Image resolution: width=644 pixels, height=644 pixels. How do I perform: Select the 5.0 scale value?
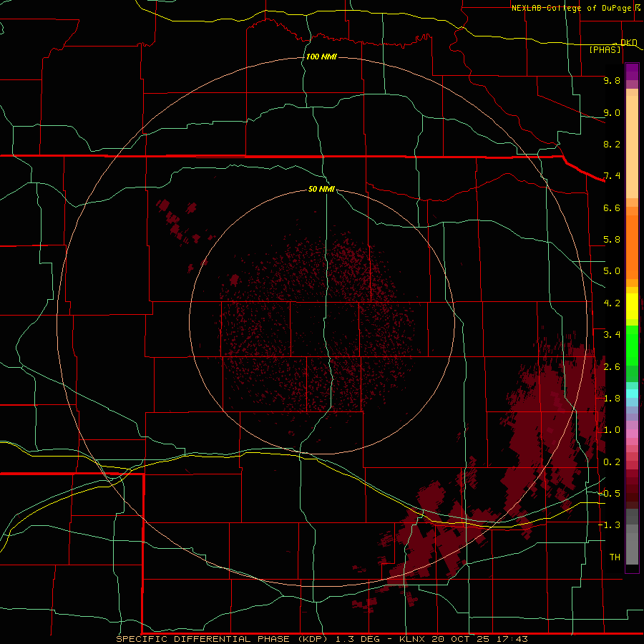[x=612, y=271]
